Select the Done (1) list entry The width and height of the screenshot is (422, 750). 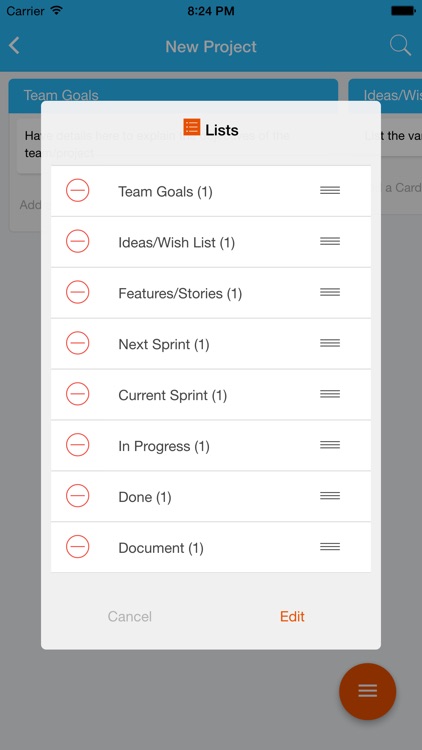211,496
